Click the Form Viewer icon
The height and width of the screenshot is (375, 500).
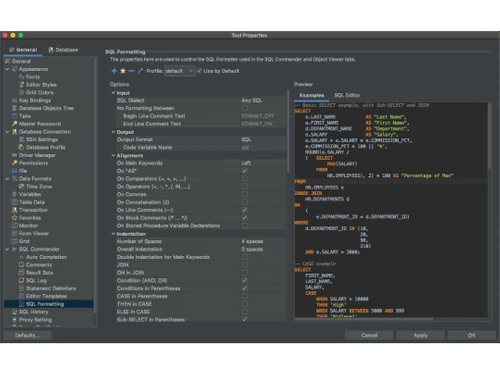(x=14, y=234)
